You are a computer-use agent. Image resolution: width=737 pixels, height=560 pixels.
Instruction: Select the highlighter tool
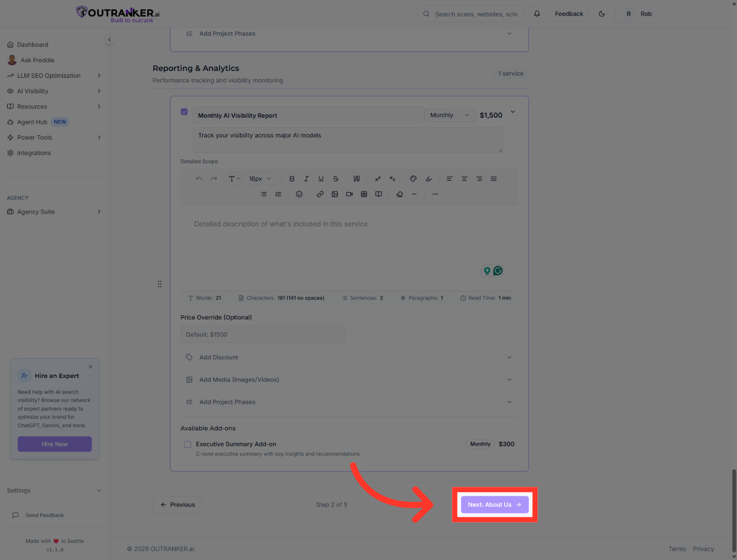(x=429, y=179)
